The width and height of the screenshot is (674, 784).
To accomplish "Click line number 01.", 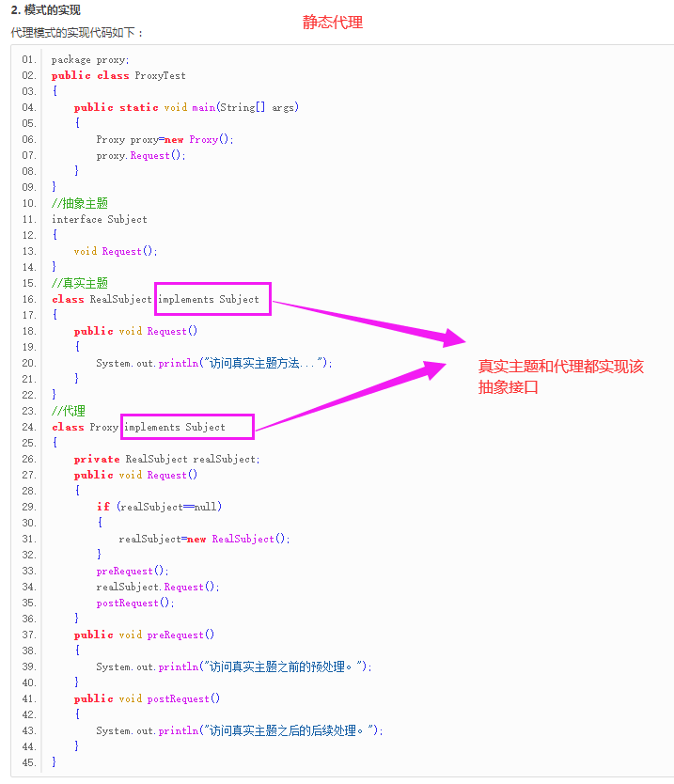I will click(x=29, y=59).
